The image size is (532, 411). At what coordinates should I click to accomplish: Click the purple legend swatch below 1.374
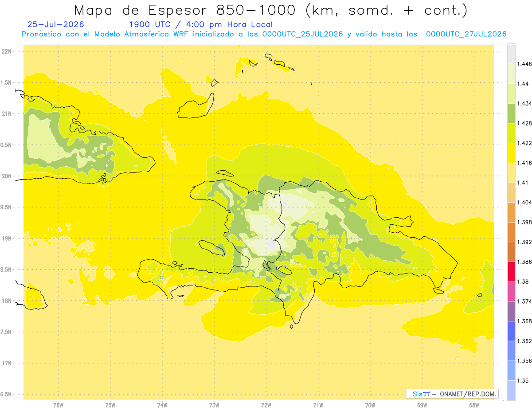click(x=511, y=311)
